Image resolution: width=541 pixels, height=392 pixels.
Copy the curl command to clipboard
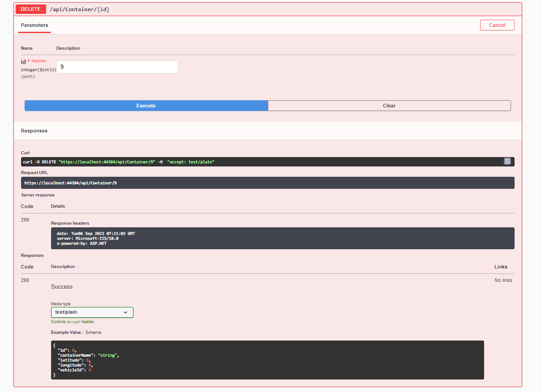click(507, 161)
